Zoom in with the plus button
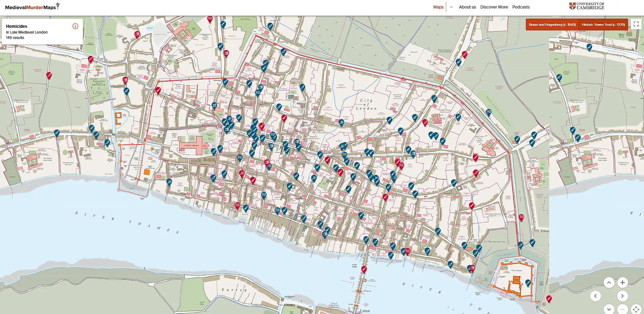Screen dimensions: 644x314 [622, 282]
